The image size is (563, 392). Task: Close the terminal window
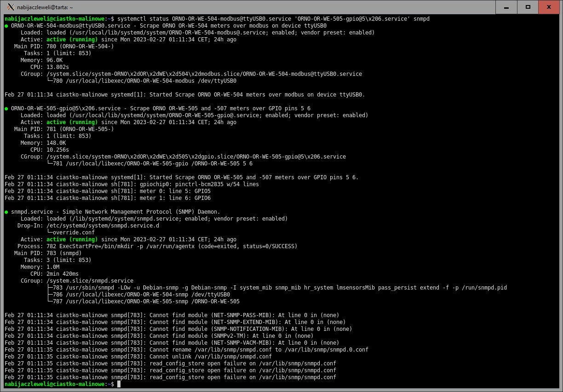[550, 7]
